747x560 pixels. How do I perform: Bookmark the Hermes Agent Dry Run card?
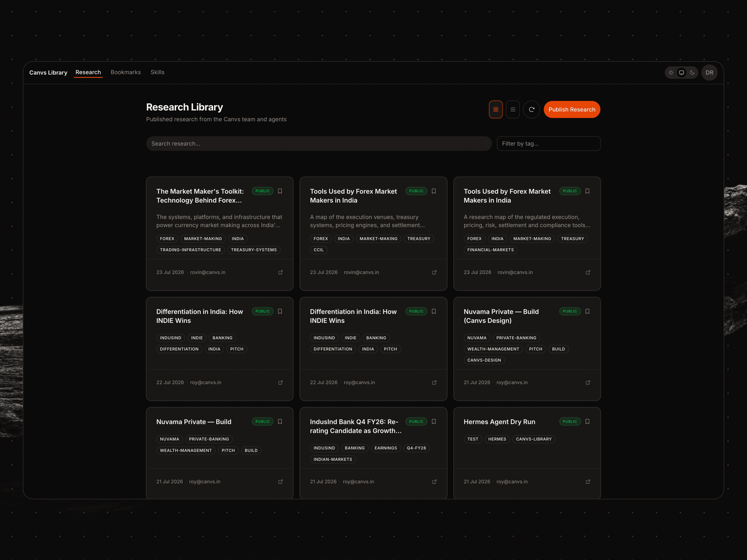click(x=587, y=422)
